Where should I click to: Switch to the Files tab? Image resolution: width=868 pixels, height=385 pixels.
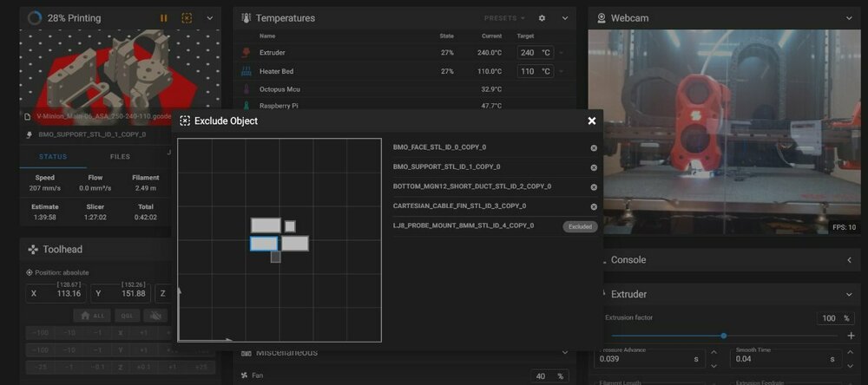[x=120, y=157]
